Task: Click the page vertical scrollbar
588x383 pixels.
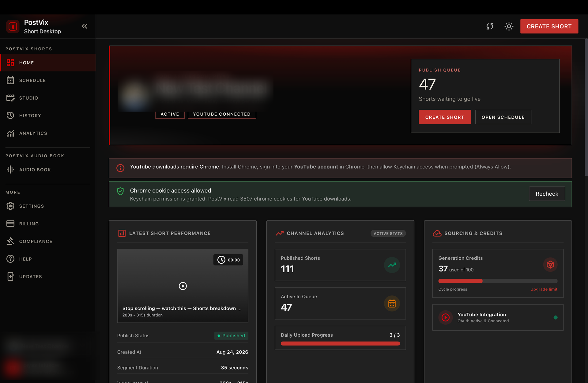Action: point(586,107)
